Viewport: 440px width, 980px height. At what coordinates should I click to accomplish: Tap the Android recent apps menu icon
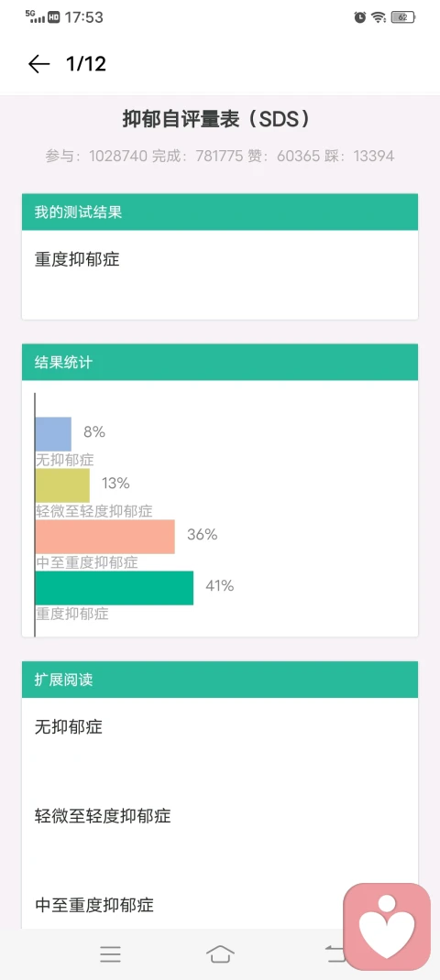110,953
